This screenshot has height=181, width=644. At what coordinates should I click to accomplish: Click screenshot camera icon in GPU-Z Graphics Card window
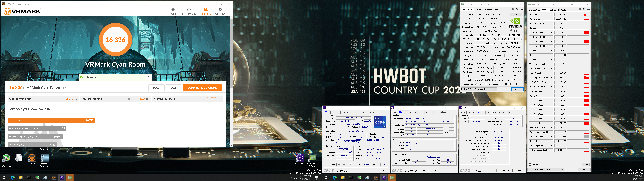click(x=513, y=9)
